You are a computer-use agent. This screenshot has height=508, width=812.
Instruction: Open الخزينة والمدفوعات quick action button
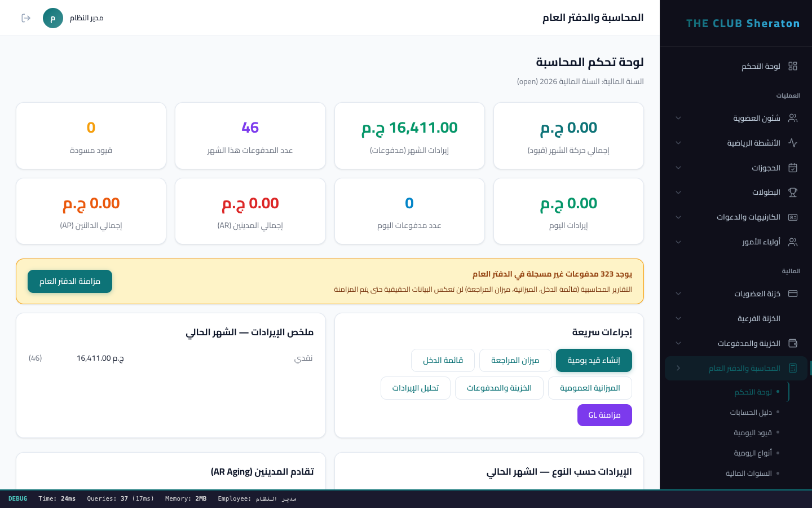[499, 388]
